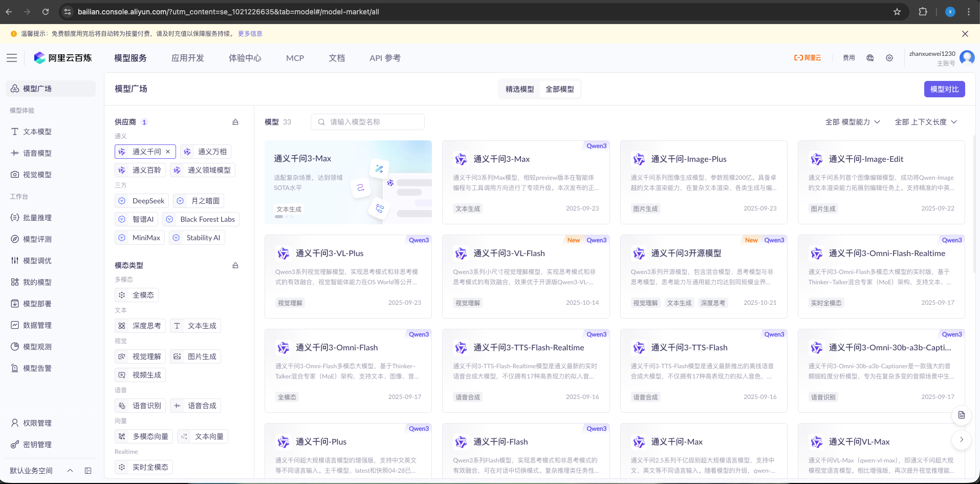Open the 全部 上下文长度 dropdown

click(x=925, y=122)
